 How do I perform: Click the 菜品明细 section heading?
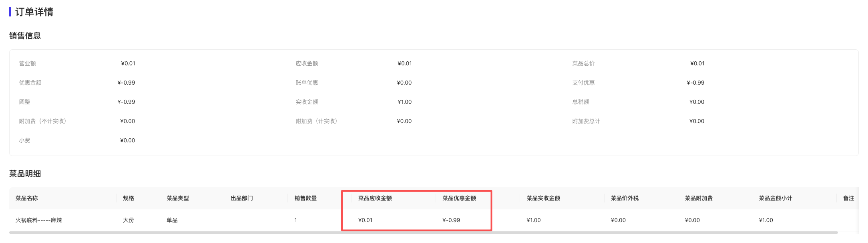(25, 174)
